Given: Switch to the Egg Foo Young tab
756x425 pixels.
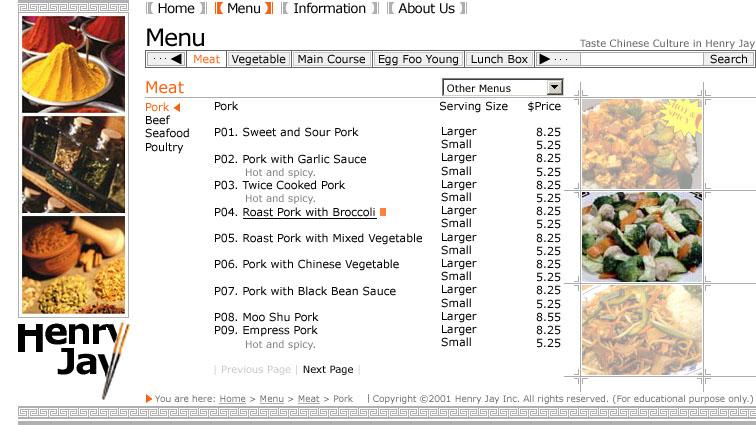Looking at the screenshot, I should (418, 59).
